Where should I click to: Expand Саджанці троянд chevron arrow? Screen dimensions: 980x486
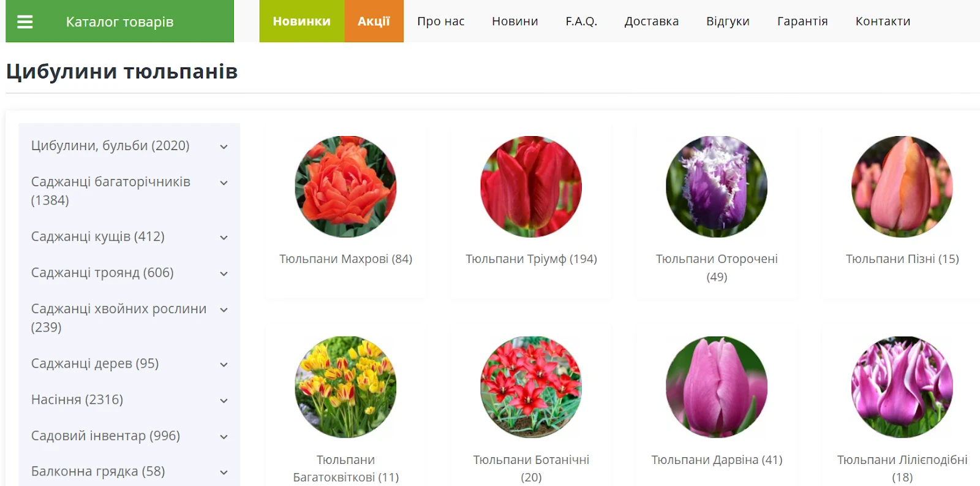(x=224, y=273)
